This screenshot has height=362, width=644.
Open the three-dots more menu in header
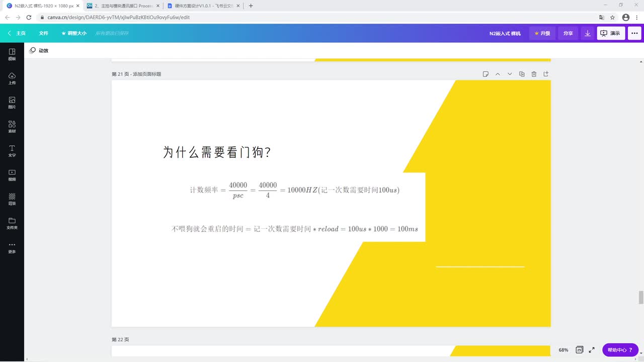(634, 33)
